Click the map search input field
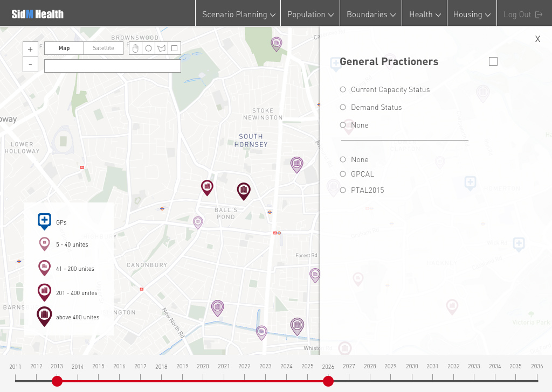 click(112, 66)
